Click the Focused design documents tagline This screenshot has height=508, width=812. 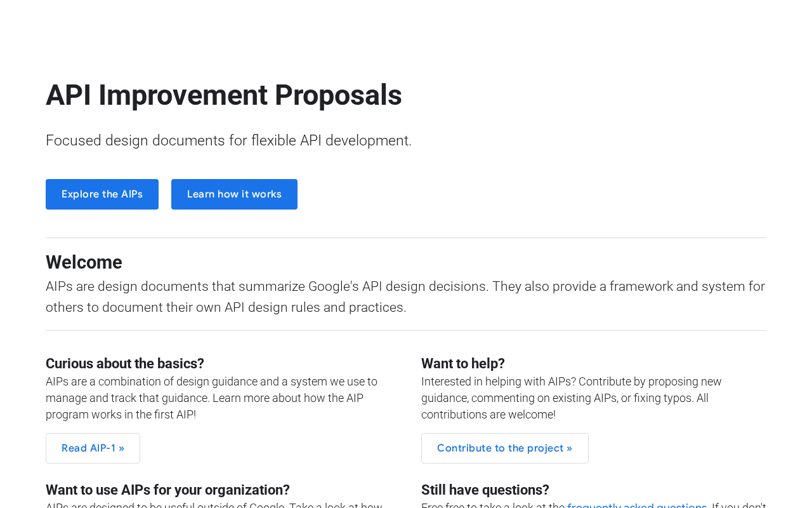[228, 141]
